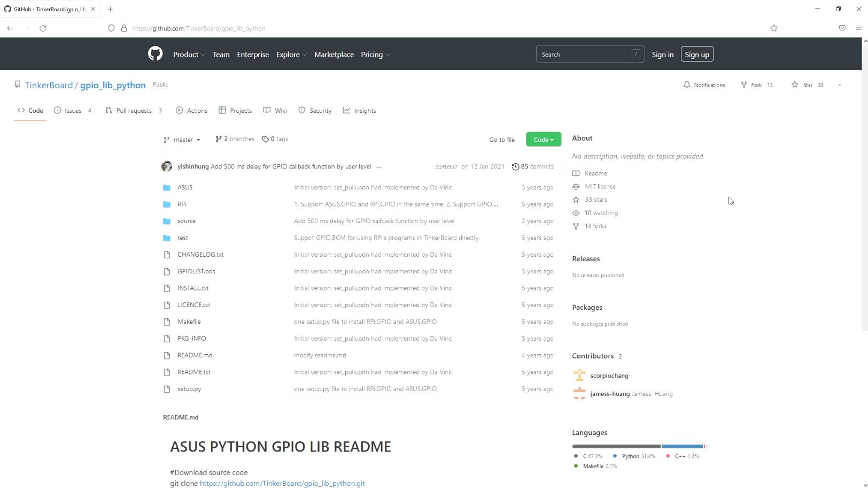868x489 pixels.
Task: Switch to the Issues tab
Action: point(73,111)
